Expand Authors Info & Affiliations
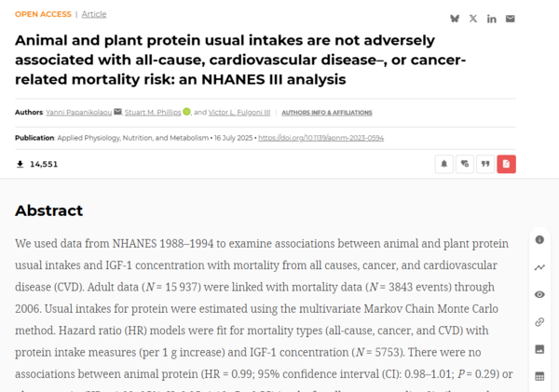 click(x=320, y=112)
